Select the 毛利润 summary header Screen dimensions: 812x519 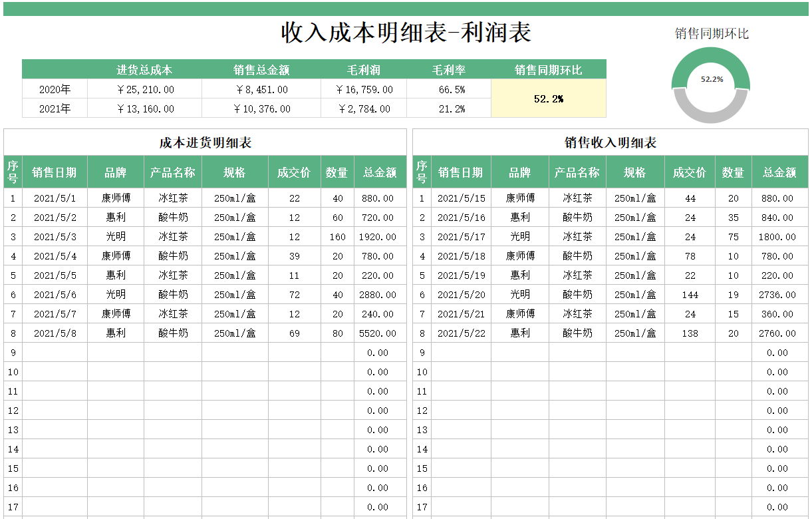[x=364, y=70]
